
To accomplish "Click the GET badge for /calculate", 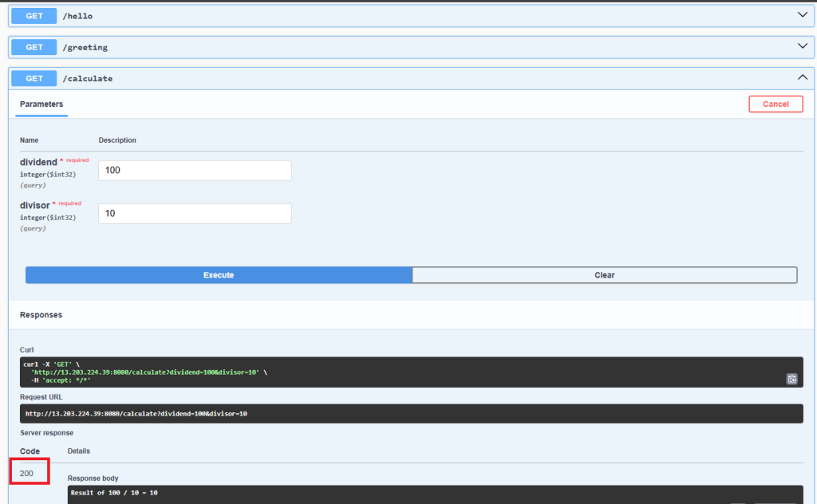I will tap(34, 78).
